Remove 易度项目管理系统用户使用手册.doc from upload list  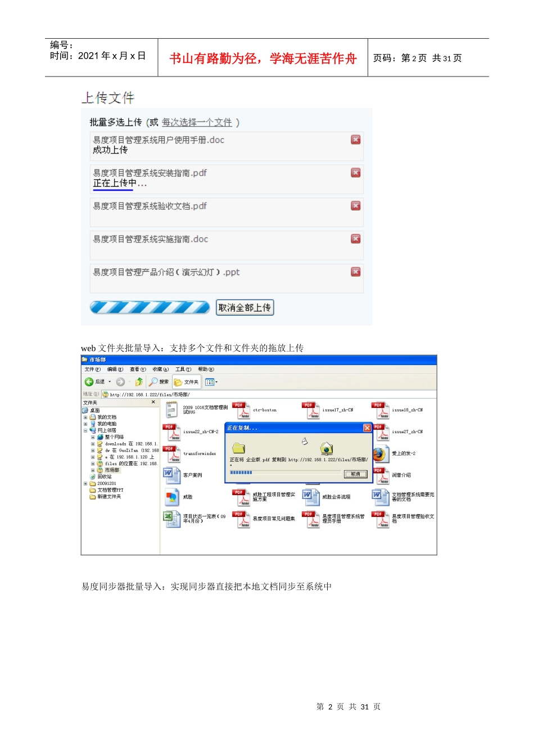pyautogui.click(x=355, y=139)
